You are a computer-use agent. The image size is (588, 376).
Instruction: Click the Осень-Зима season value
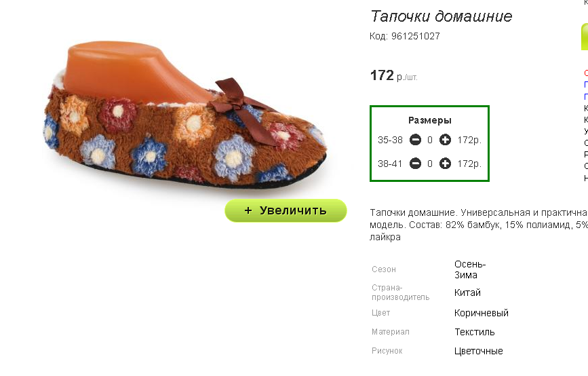[470, 269]
